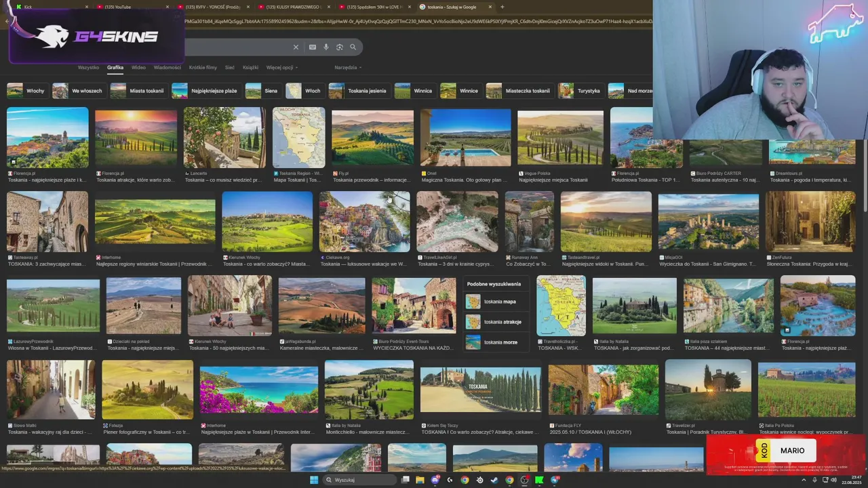Click the Windows taskbar search field
This screenshot has height=488, width=868.
pyautogui.click(x=358, y=480)
